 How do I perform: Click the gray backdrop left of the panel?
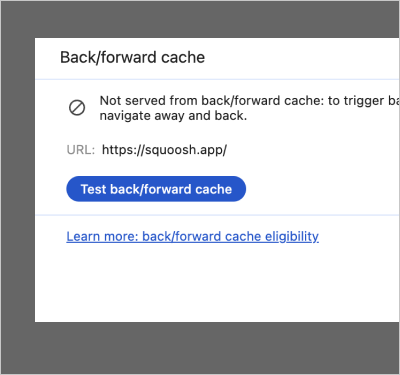[18, 180]
